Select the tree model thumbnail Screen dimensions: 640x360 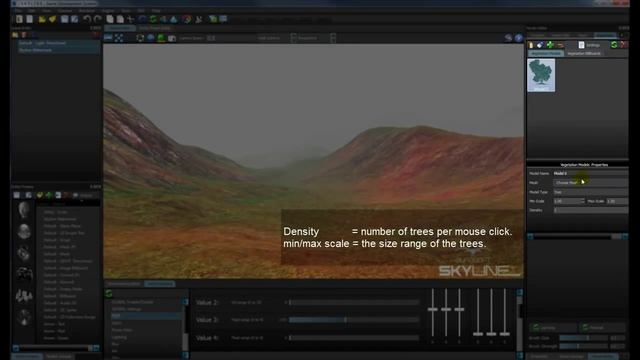tap(541, 75)
